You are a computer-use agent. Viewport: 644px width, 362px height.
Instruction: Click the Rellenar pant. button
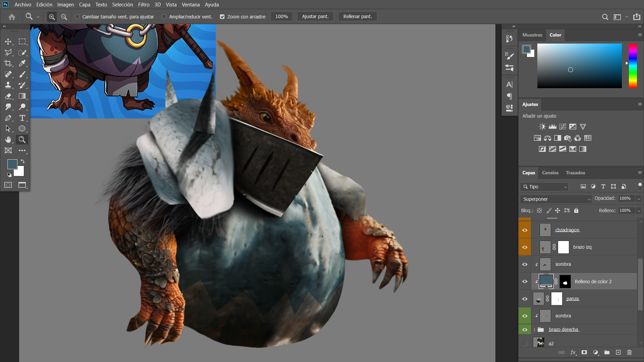[358, 16]
